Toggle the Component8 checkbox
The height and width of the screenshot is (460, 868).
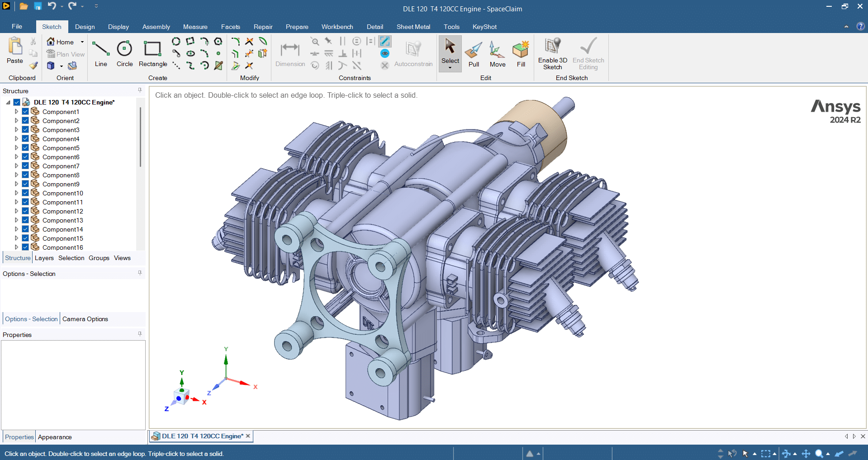(25, 175)
